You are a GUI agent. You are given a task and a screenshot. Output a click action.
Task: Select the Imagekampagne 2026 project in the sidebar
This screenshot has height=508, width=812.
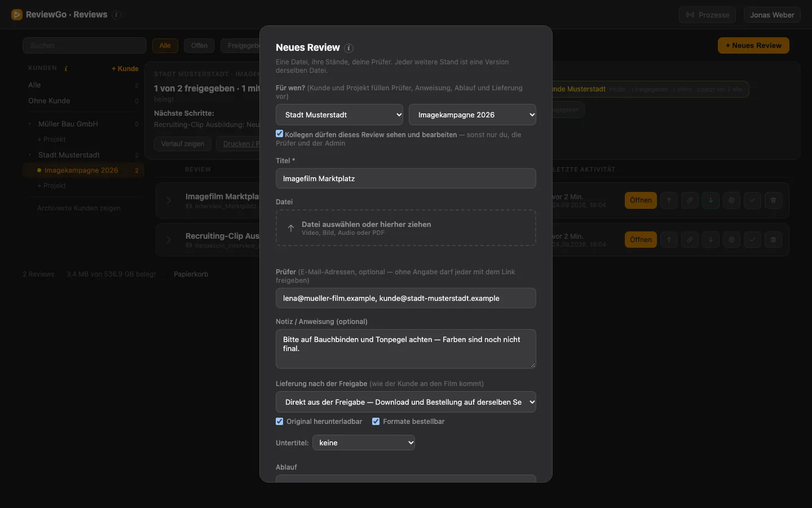[x=83, y=170]
